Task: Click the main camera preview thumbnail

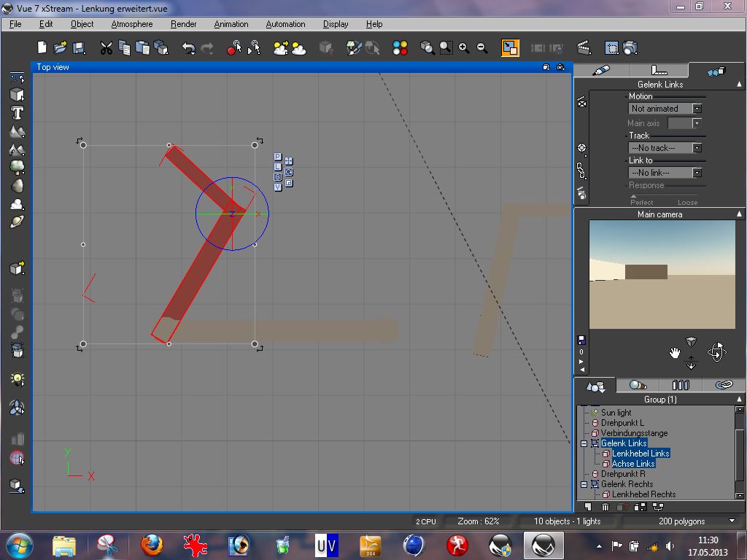Action: [662, 274]
